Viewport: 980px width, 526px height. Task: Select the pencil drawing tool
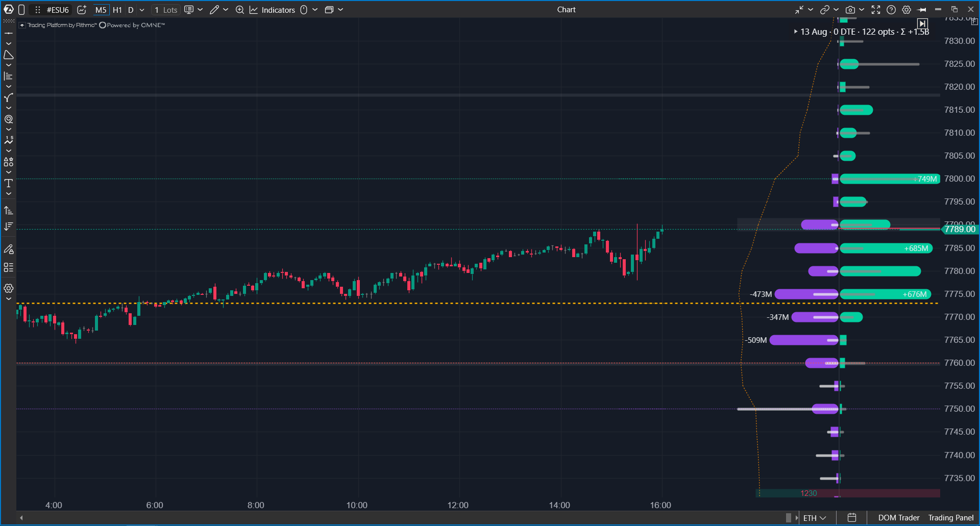[x=214, y=10]
